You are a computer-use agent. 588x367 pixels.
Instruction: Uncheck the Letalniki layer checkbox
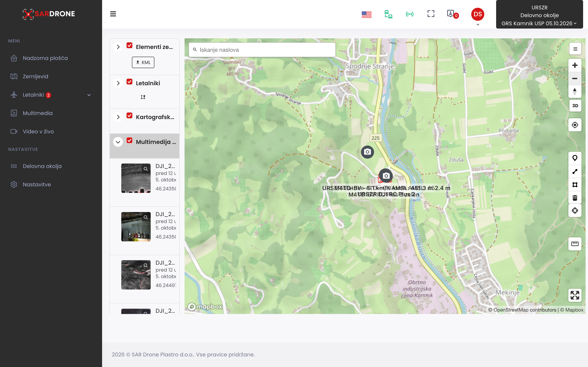129,82
